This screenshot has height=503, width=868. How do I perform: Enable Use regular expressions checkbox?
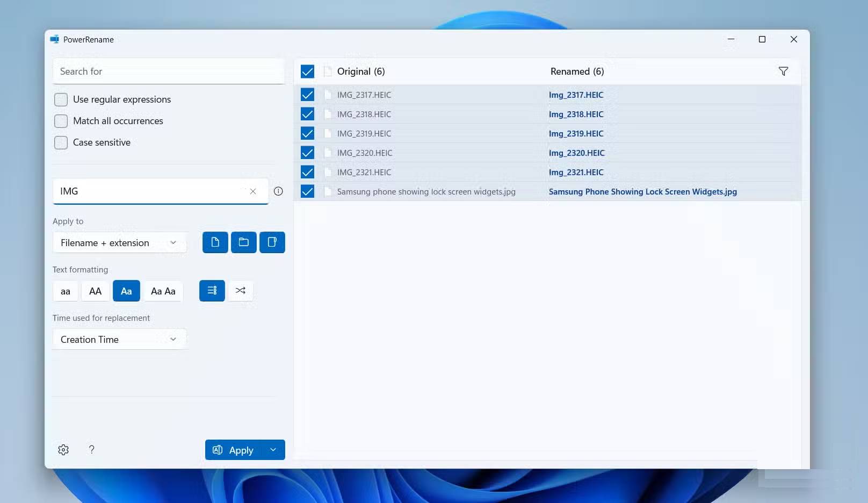[x=61, y=99]
